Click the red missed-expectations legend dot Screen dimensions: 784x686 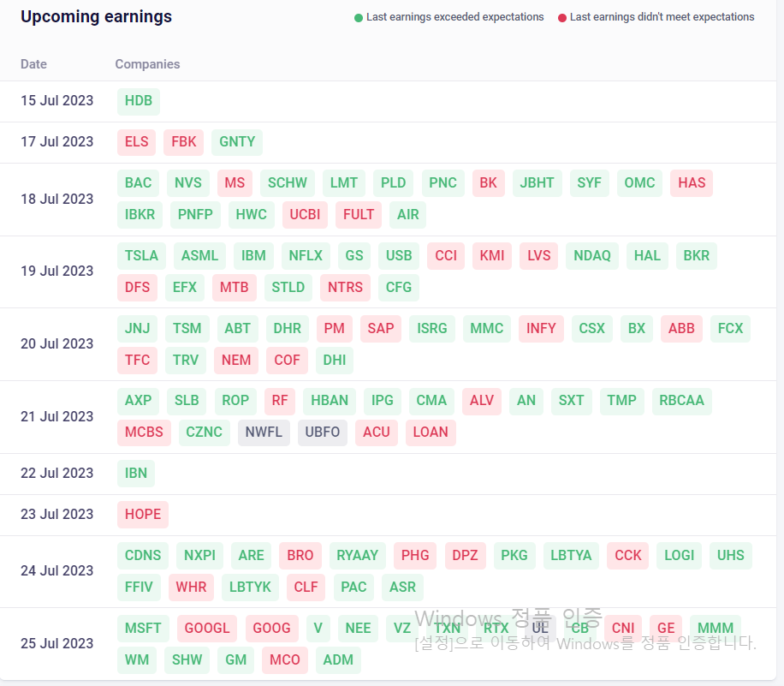tap(562, 18)
